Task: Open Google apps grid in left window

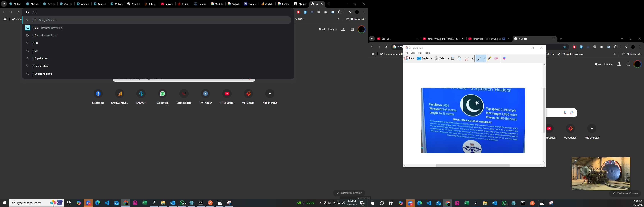Action: [x=352, y=29]
